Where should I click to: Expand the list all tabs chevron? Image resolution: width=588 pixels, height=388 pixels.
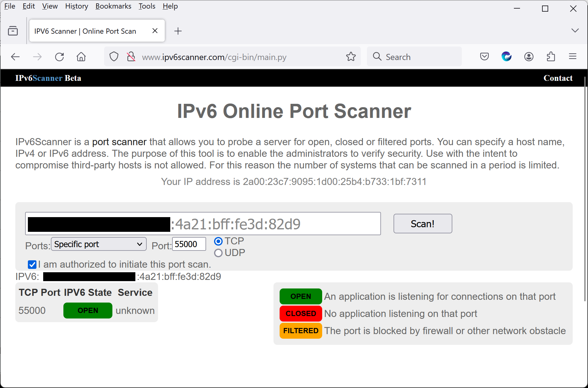(x=575, y=31)
